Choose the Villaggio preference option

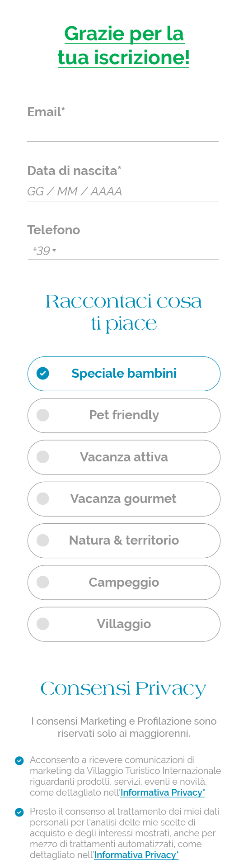[124, 624]
